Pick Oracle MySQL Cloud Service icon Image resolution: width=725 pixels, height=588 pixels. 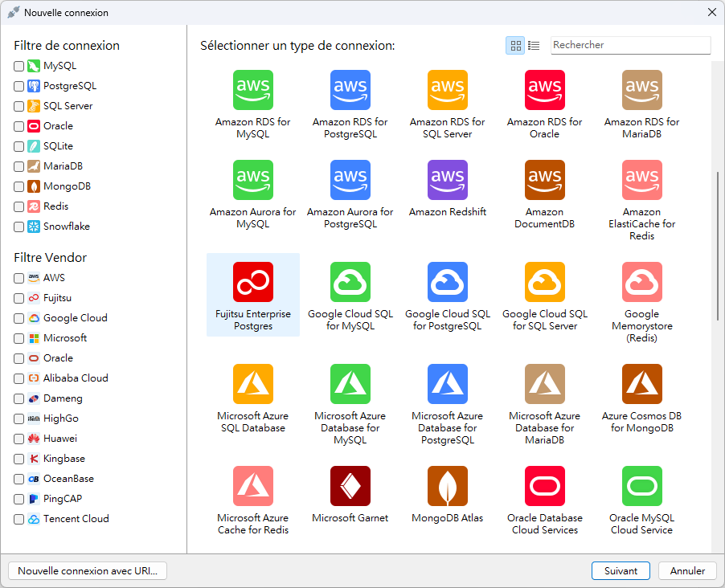[641, 486]
